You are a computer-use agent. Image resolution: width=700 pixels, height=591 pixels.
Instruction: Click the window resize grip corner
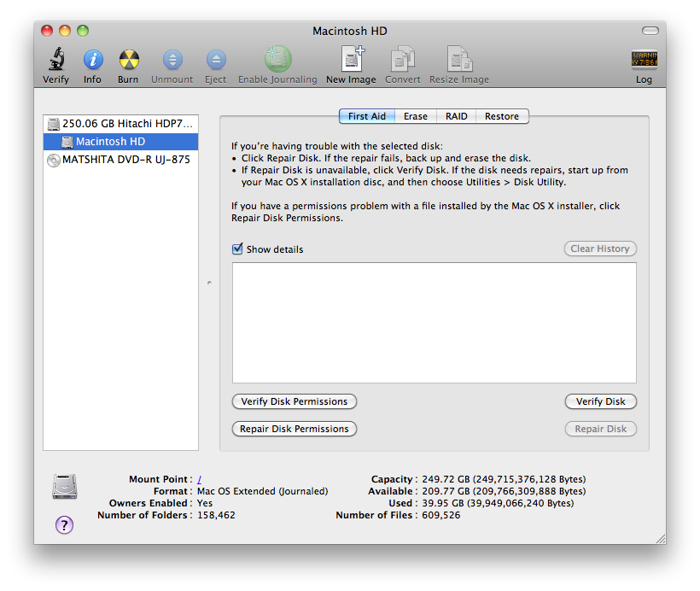661,539
